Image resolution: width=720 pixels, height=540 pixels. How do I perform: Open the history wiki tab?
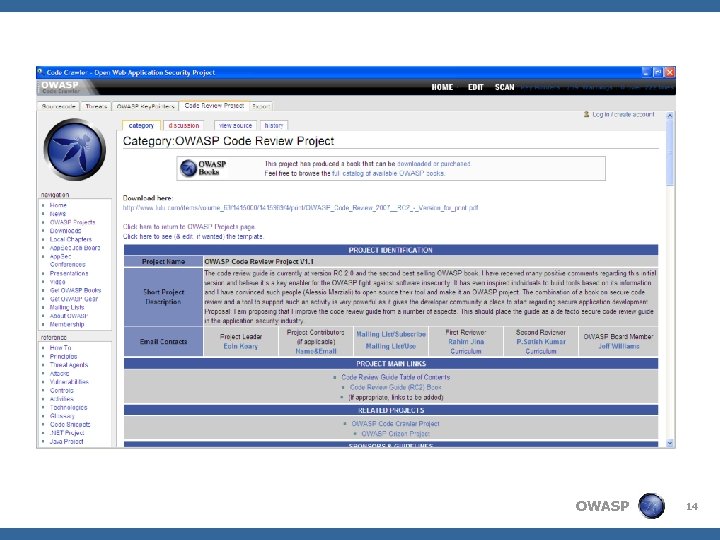274,125
